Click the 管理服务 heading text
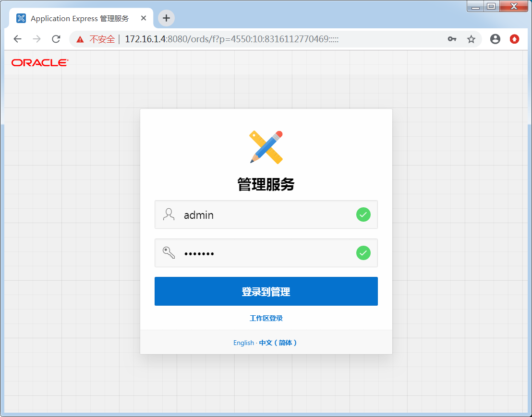Screen dimensions: 532x417 click(x=266, y=184)
